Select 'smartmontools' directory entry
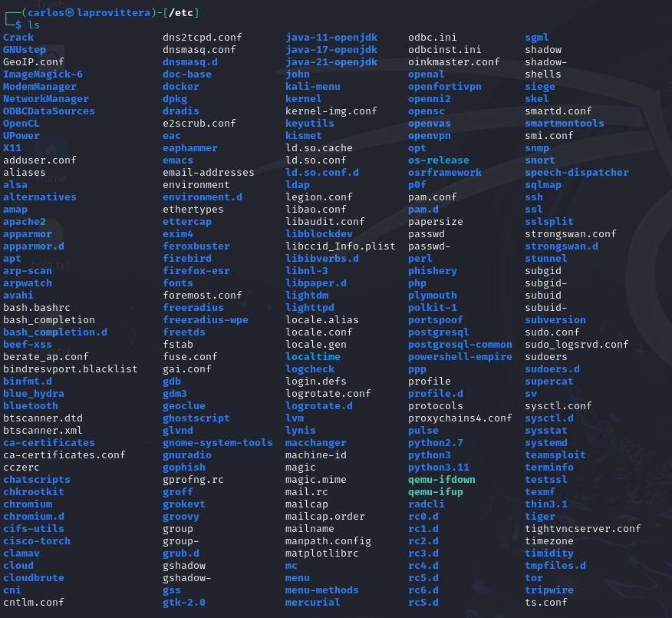The image size is (672, 618). click(x=565, y=123)
